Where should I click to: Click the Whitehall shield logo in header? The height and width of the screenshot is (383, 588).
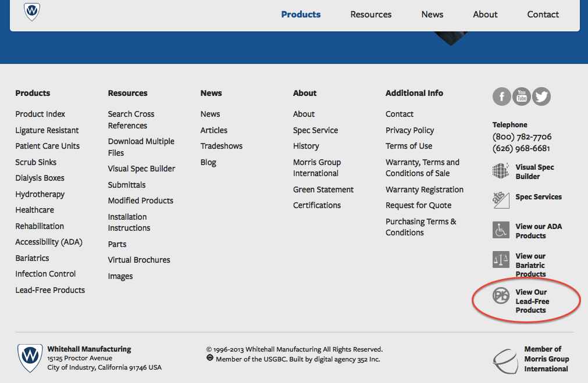click(x=32, y=12)
